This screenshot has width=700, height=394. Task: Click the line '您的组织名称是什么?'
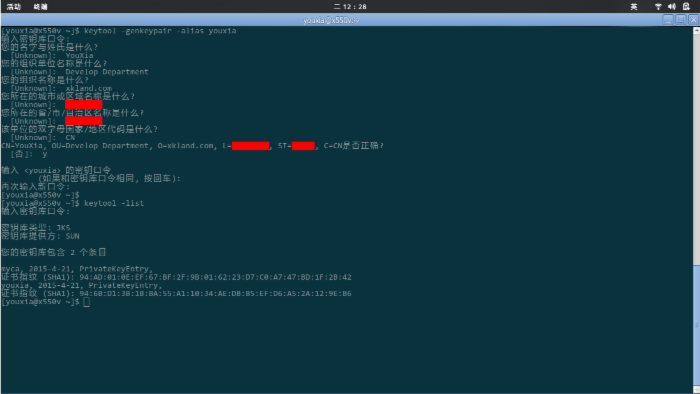click(x=45, y=80)
